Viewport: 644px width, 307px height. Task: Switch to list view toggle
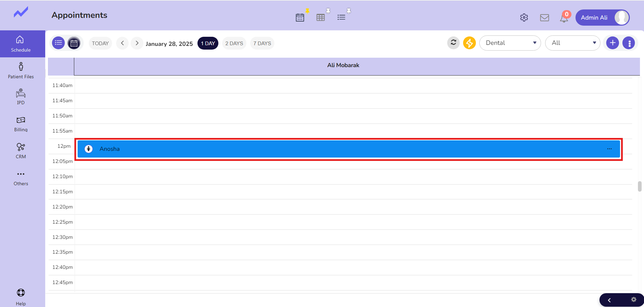click(x=58, y=43)
